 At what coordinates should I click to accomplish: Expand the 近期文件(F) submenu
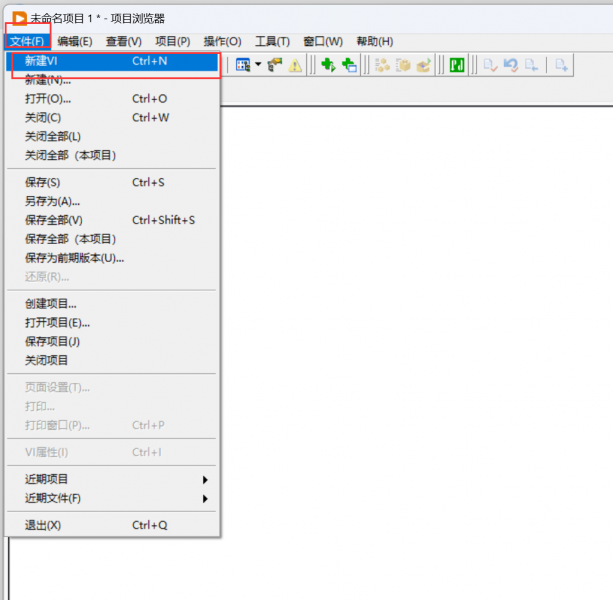tap(112, 499)
